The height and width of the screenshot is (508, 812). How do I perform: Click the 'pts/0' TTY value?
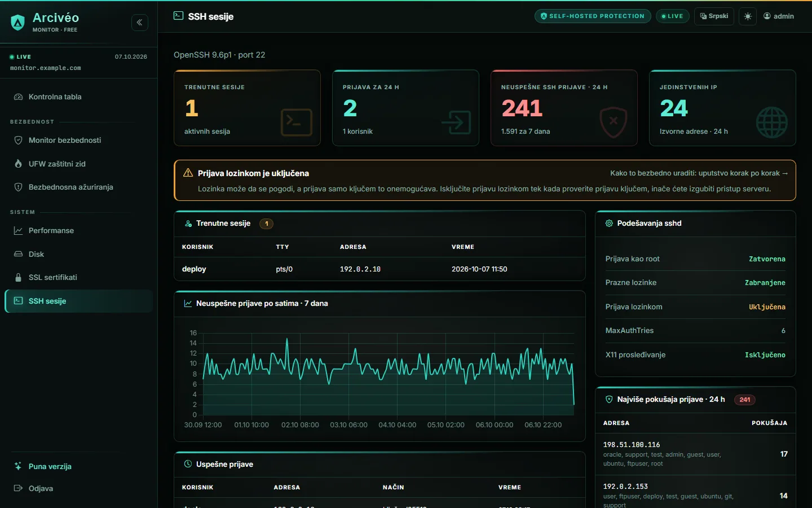click(x=284, y=269)
